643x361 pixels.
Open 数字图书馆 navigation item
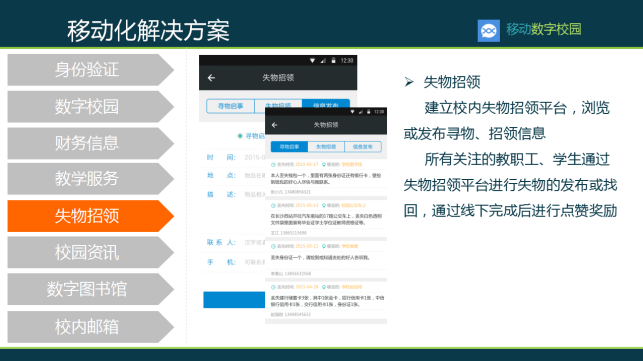point(91,289)
